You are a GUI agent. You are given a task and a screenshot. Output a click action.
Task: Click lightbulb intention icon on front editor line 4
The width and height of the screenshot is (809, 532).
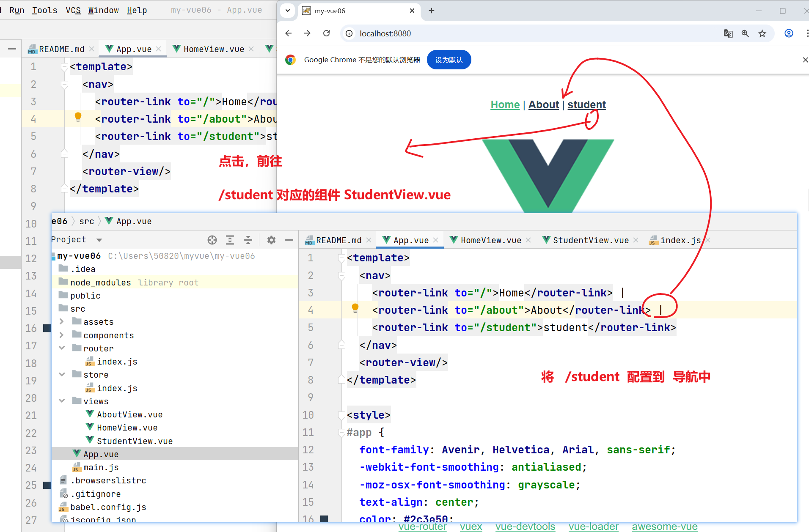[355, 308]
